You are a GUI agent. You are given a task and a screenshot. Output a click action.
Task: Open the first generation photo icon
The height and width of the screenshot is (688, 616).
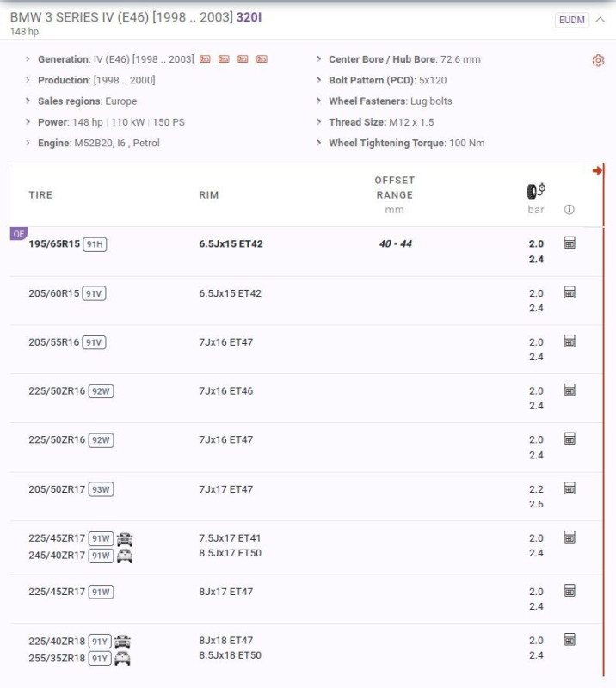pos(205,58)
